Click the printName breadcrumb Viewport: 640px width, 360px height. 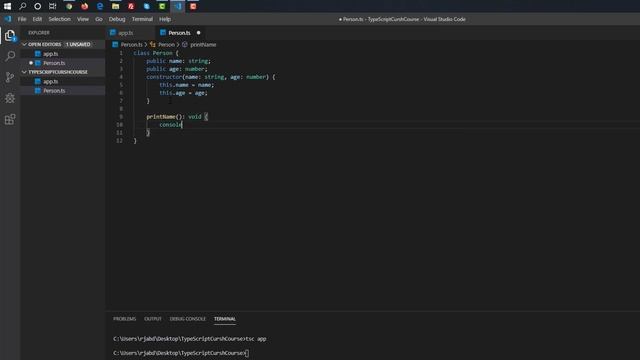tap(203, 44)
